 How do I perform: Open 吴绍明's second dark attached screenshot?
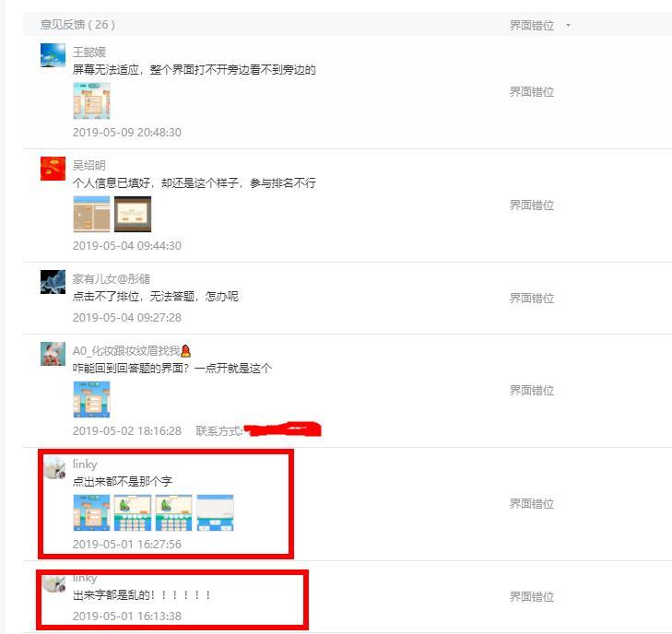tap(133, 214)
